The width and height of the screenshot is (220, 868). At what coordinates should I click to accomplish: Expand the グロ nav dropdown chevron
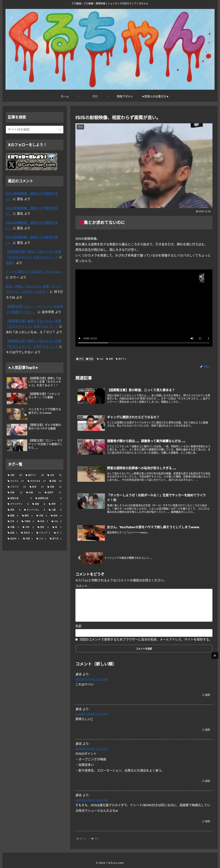point(108,97)
